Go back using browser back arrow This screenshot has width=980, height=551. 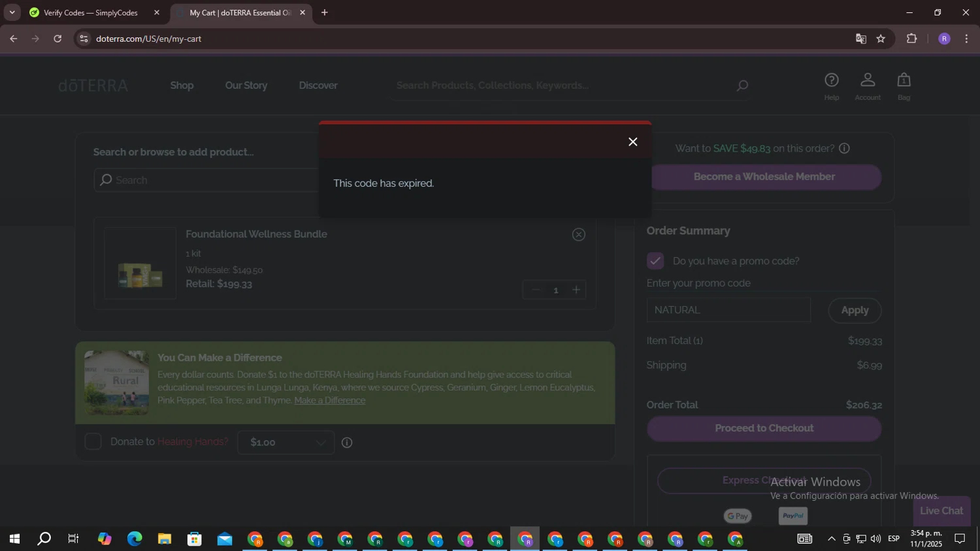[x=14, y=39]
